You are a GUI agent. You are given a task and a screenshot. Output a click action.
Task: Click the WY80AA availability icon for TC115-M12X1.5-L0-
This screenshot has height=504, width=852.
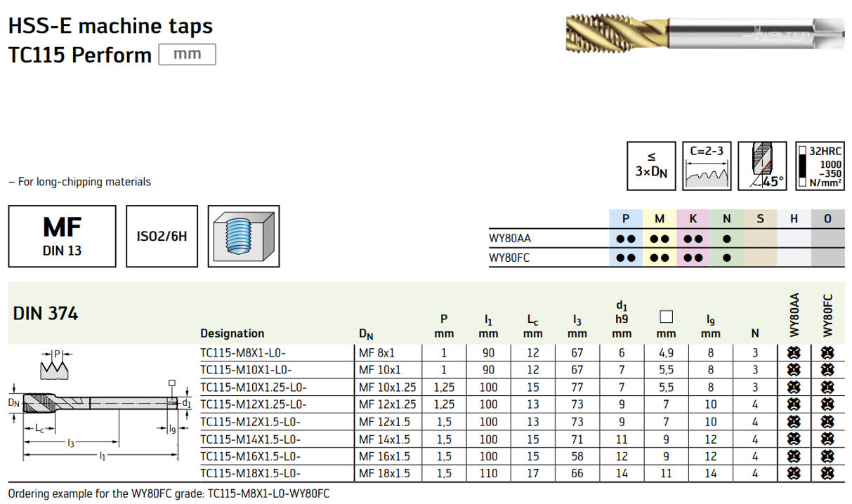click(794, 422)
